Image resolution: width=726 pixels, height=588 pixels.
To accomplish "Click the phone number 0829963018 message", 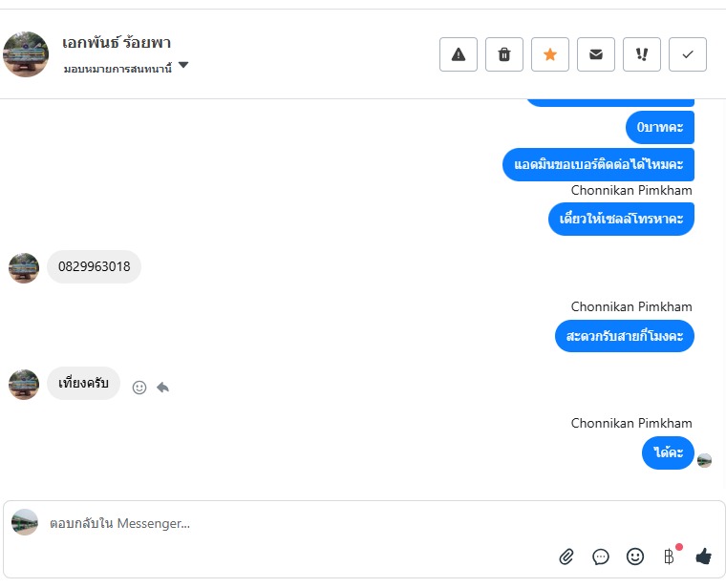I will (x=94, y=266).
